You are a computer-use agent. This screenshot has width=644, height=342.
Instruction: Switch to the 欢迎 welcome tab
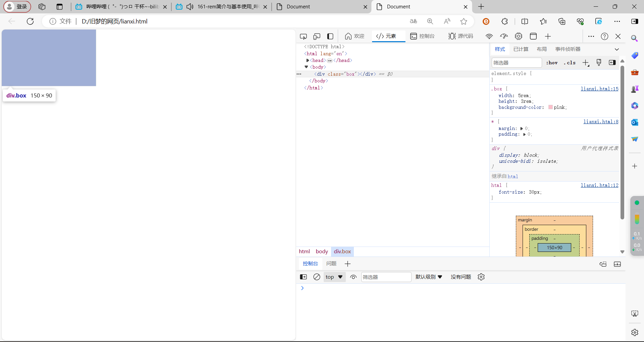coord(355,36)
